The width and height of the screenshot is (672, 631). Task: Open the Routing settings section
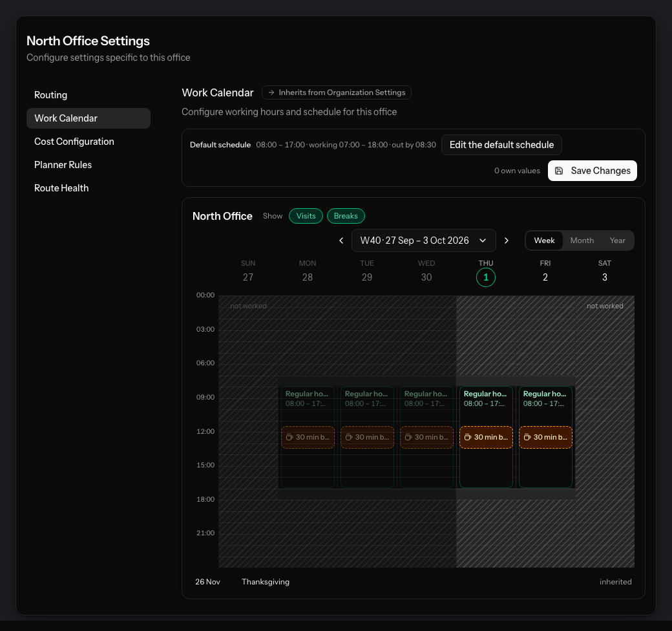point(89,95)
